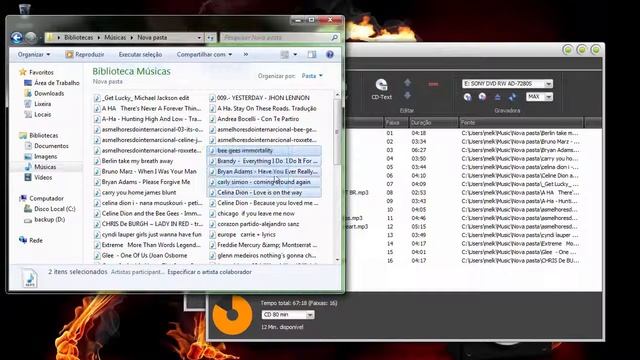Click the Faixa column header

(x=396, y=122)
